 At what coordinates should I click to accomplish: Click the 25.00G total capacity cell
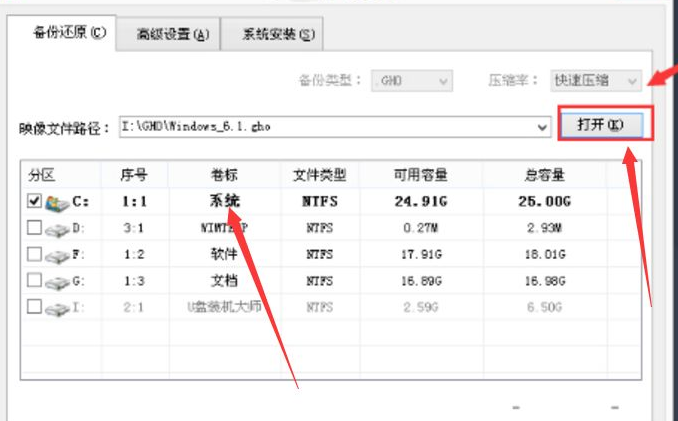pos(544,201)
